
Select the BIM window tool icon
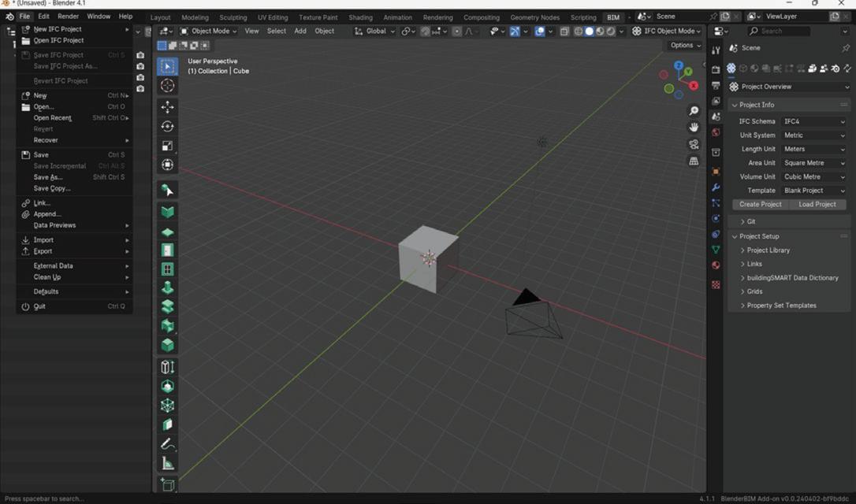168,269
